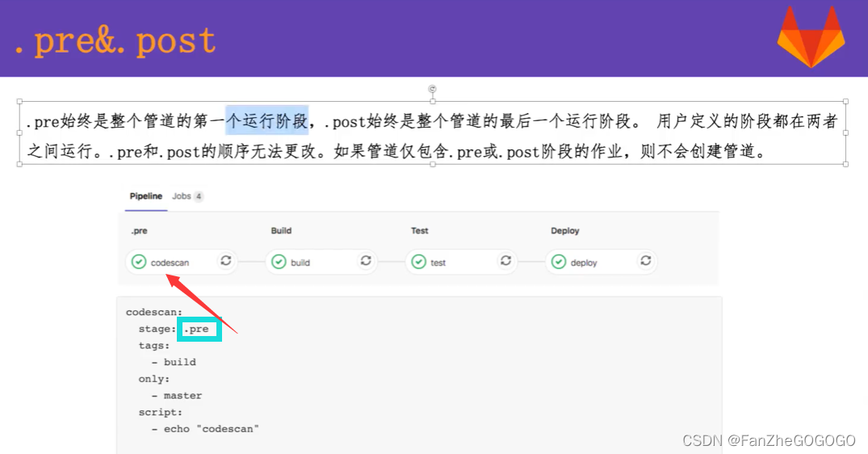Click the Test stage heading

tap(420, 230)
